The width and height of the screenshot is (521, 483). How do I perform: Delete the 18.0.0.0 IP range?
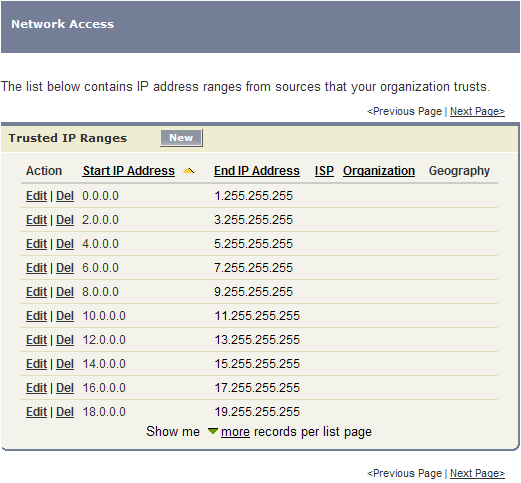(x=65, y=412)
